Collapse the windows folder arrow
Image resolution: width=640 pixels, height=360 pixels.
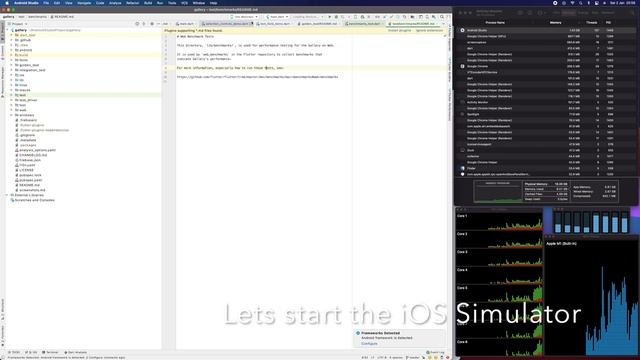tap(11, 115)
